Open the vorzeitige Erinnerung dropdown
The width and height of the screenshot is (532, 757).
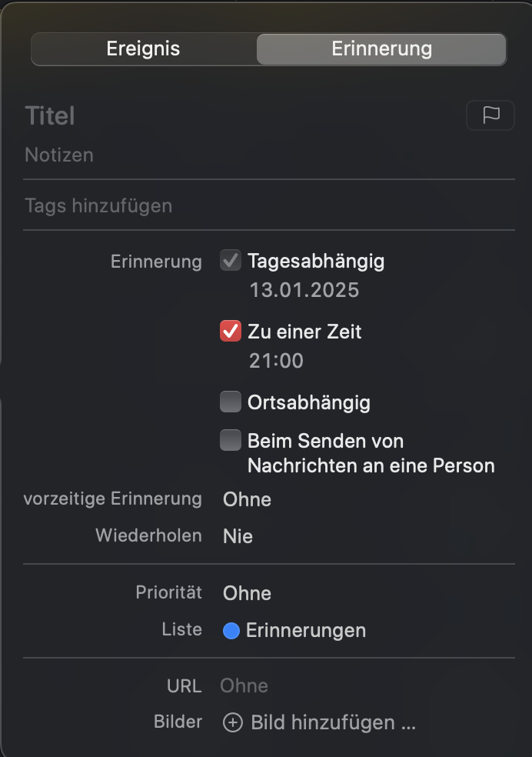(x=248, y=500)
